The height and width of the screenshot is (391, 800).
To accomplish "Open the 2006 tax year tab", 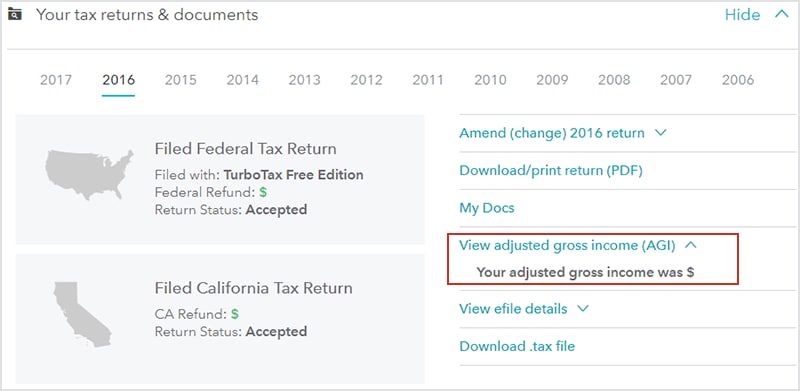I will point(738,80).
